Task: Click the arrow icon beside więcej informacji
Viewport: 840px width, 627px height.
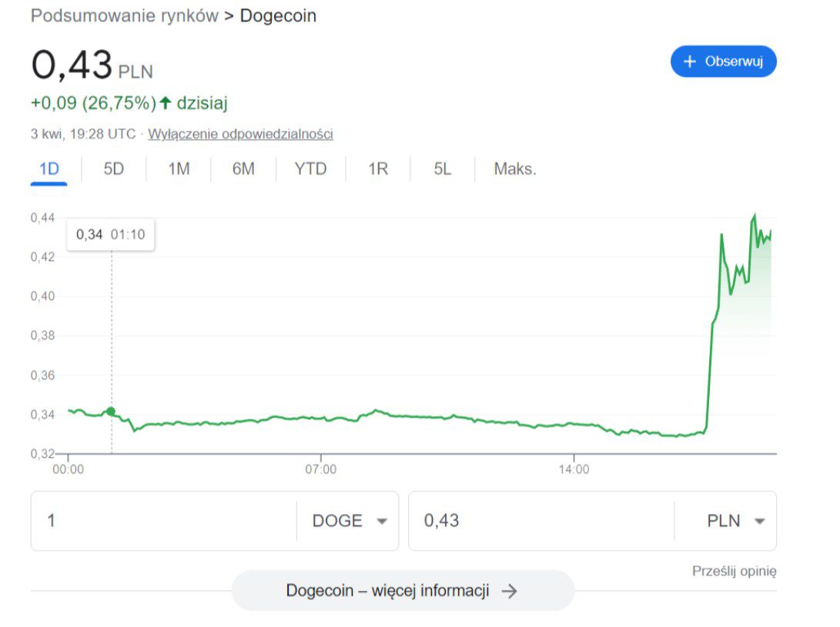Action: [509, 591]
